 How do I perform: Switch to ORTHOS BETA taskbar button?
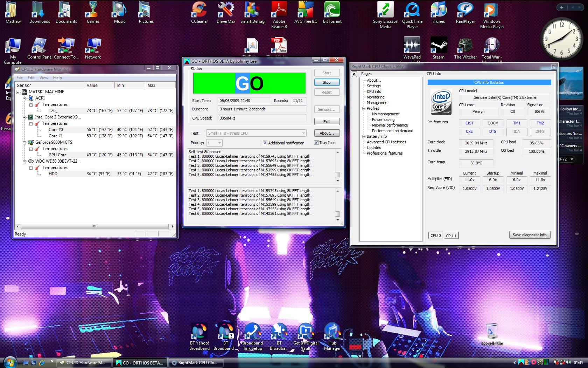(140, 363)
